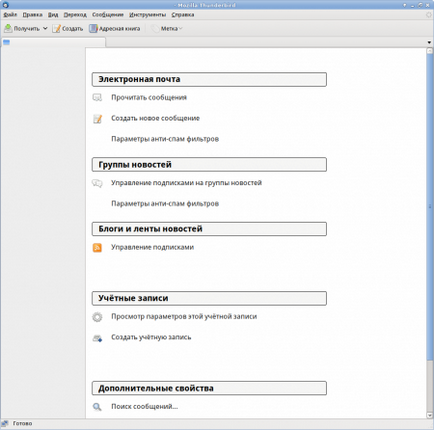Expand the Метка dropdown arrow
The height and width of the screenshot is (430, 434).
(x=180, y=29)
